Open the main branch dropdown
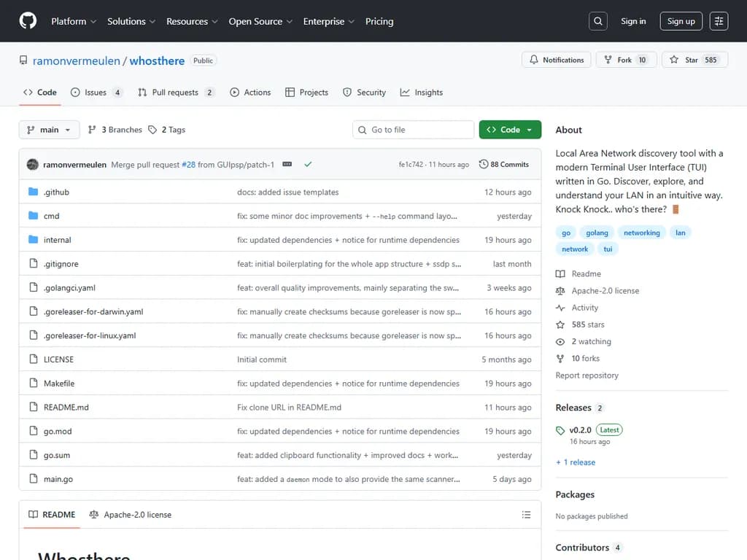The width and height of the screenshot is (747, 560). coord(49,130)
